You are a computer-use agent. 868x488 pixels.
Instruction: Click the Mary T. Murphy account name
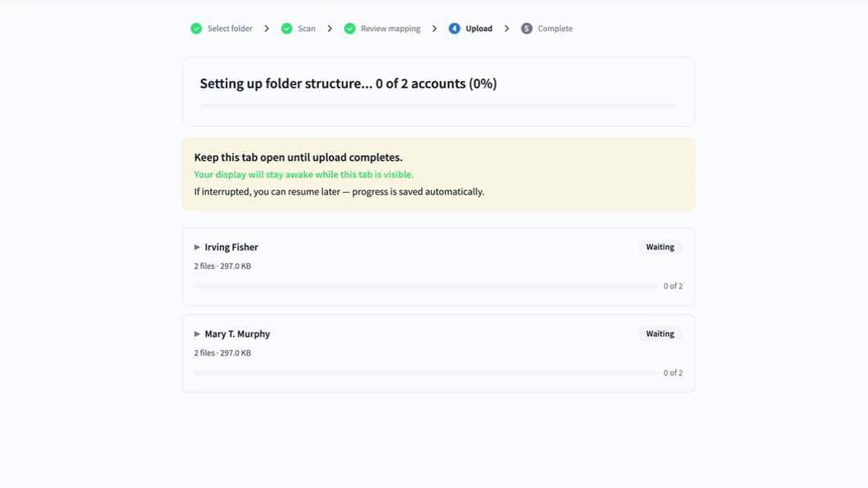click(x=237, y=334)
